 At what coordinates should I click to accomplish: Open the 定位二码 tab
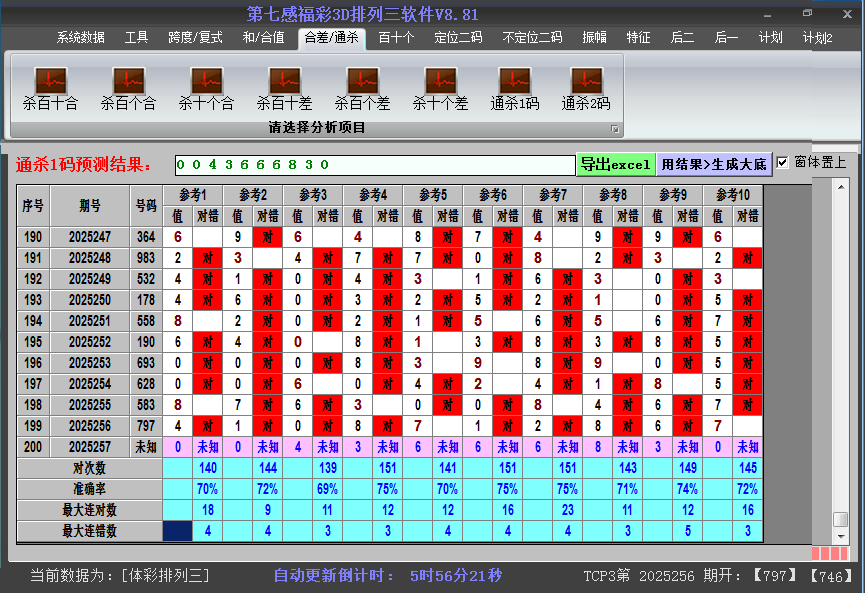[458, 38]
